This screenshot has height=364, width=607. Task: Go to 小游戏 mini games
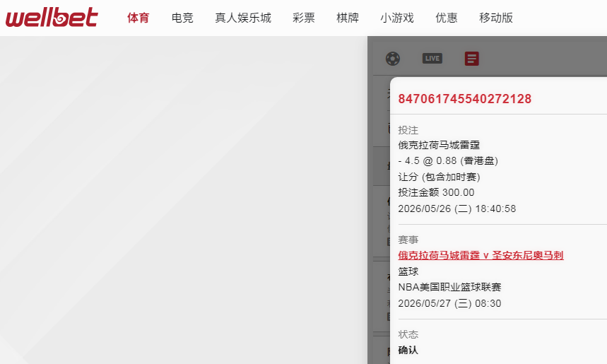coord(397,18)
